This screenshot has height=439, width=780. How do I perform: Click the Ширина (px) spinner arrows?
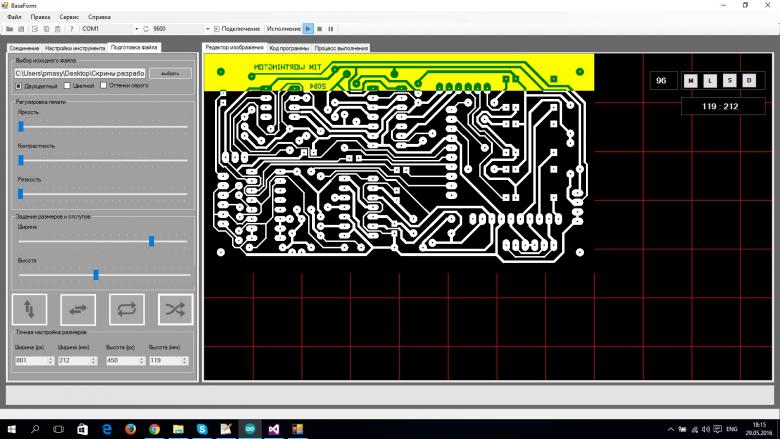(x=51, y=360)
